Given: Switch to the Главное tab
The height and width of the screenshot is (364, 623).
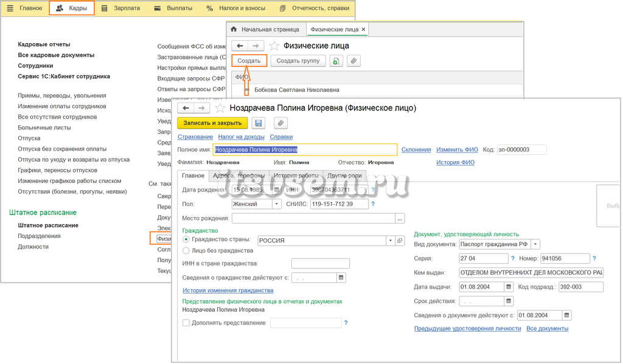Looking at the screenshot, I should [x=193, y=176].
